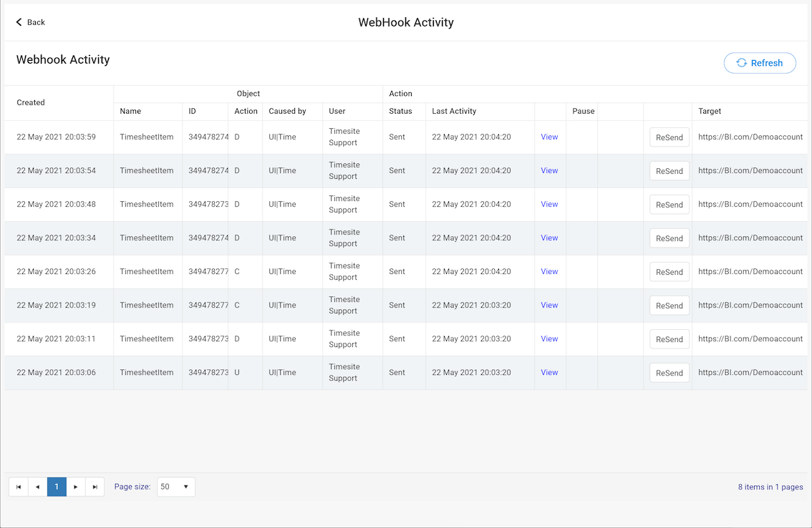This screenshot has height=528, width=812.
Task: Open View link for the 20:03:34 row
Action: (549, 238)
